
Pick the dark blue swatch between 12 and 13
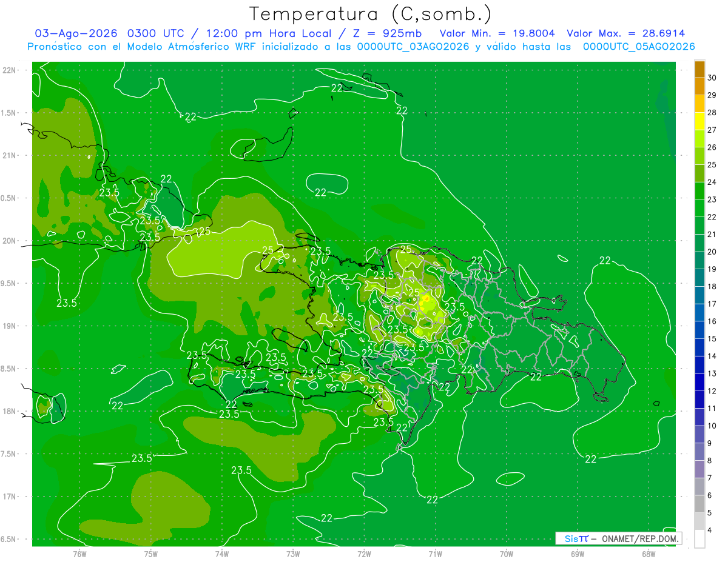pyautogui.click(x=699, y=382)
